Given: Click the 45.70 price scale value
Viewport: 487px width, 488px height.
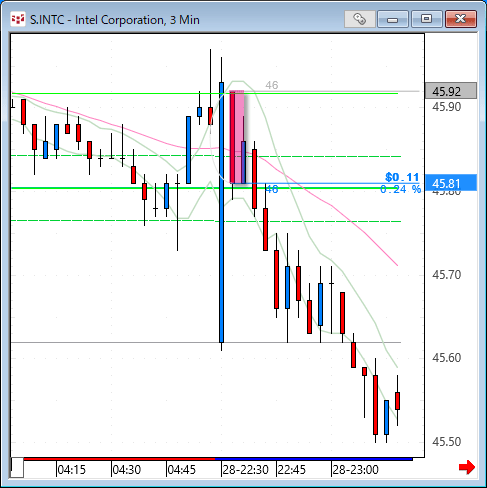Looking at the screenshot, I should 447,275.
